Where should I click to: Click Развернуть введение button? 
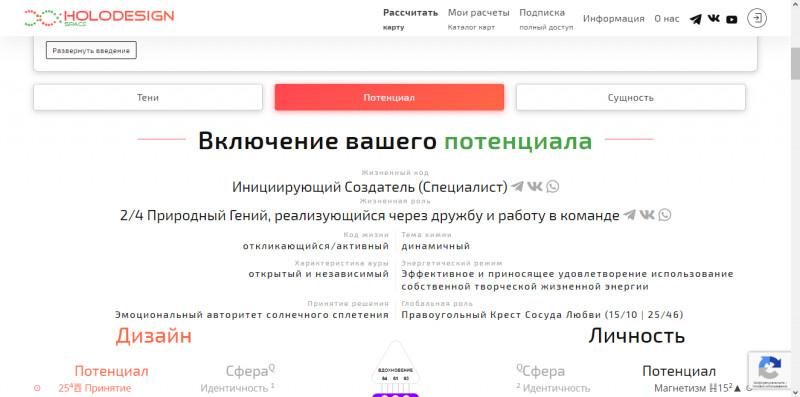[x=91, y=51]
